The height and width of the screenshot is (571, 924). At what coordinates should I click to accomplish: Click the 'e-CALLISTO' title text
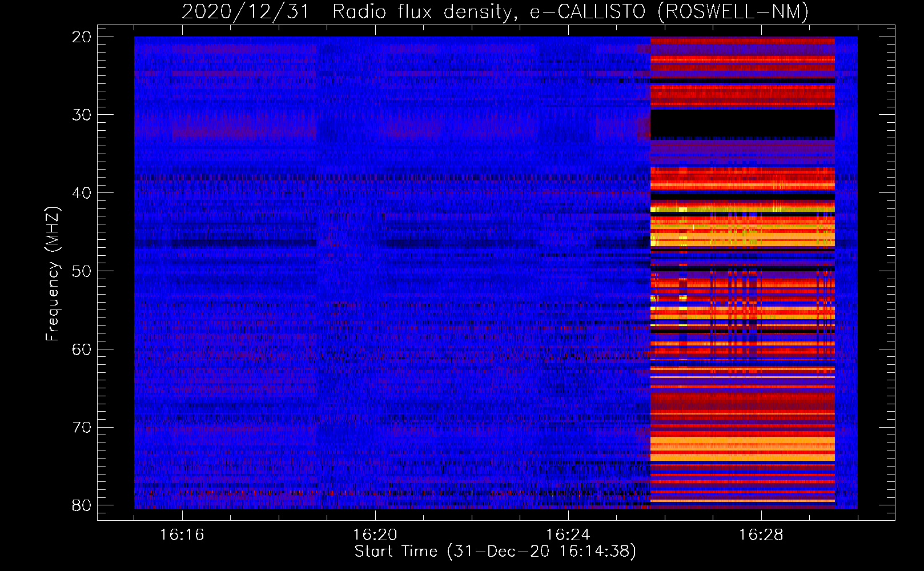point(588,11)
